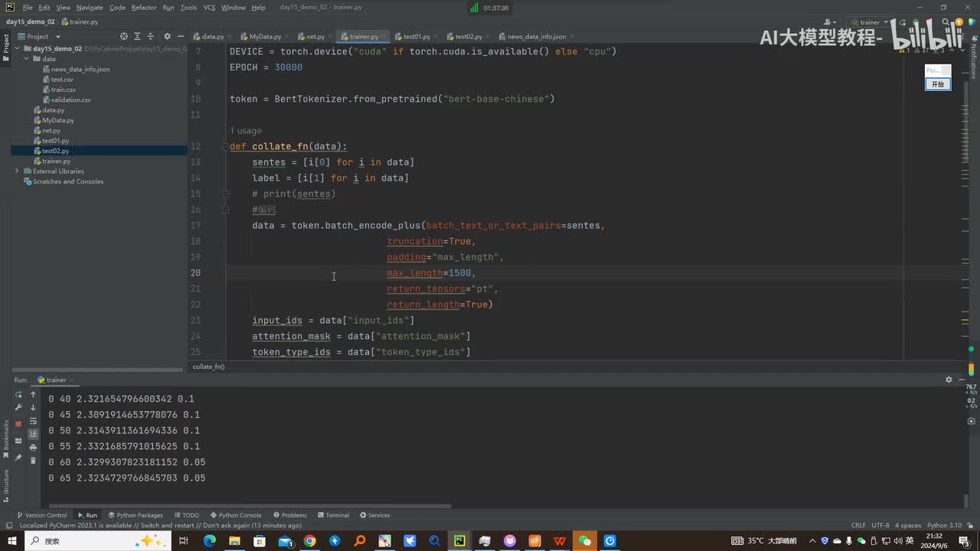This screenshot has width=980, height=551.
Task: Collapse the day15_demo_02 project root
Action: point(18,48)
